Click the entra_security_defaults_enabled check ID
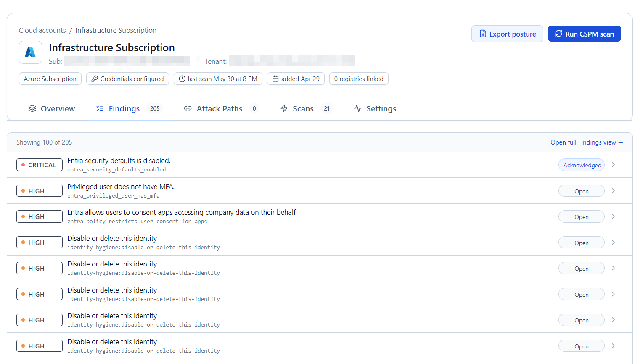This screenshot has width=643, height=364. click(116, 170)
